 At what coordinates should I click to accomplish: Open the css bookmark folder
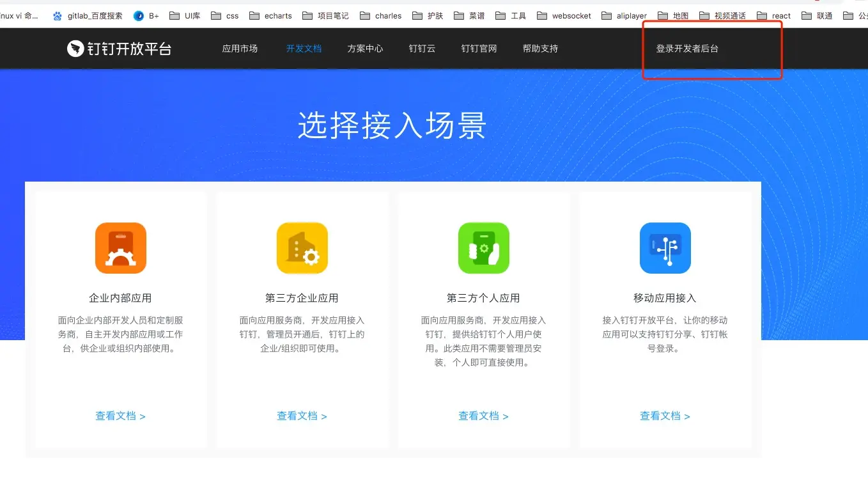click(224, 16)
